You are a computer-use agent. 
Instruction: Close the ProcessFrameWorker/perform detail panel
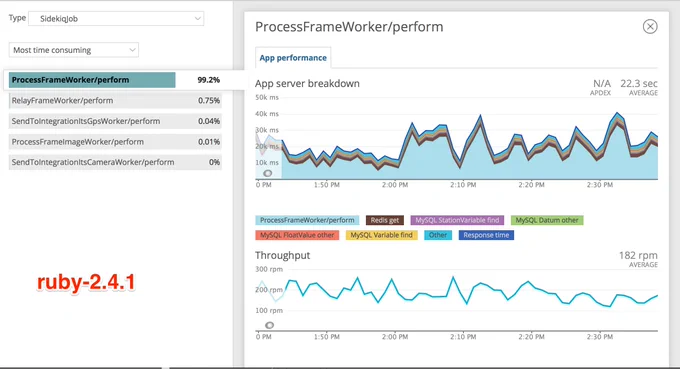click(650, 26)
